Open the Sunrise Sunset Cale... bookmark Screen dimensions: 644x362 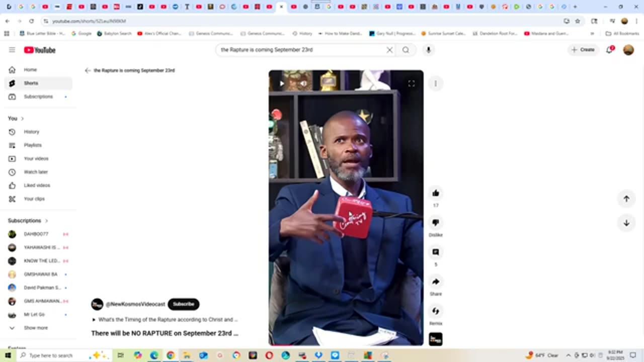[443, 34]
